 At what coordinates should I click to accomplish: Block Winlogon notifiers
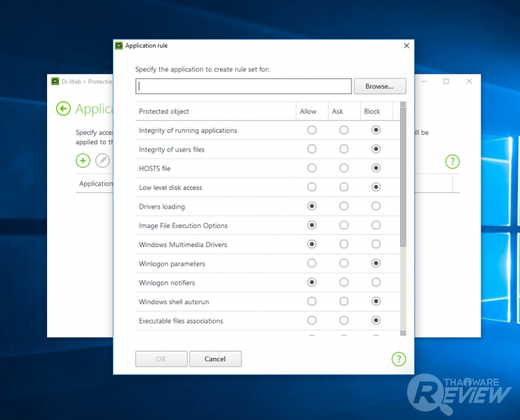[x=376, y=282]
